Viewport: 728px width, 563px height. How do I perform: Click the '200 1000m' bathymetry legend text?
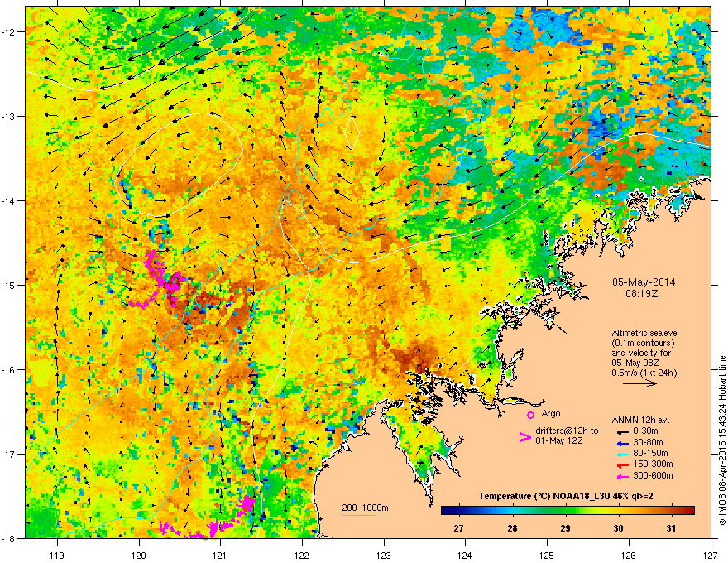pos(365,508)
